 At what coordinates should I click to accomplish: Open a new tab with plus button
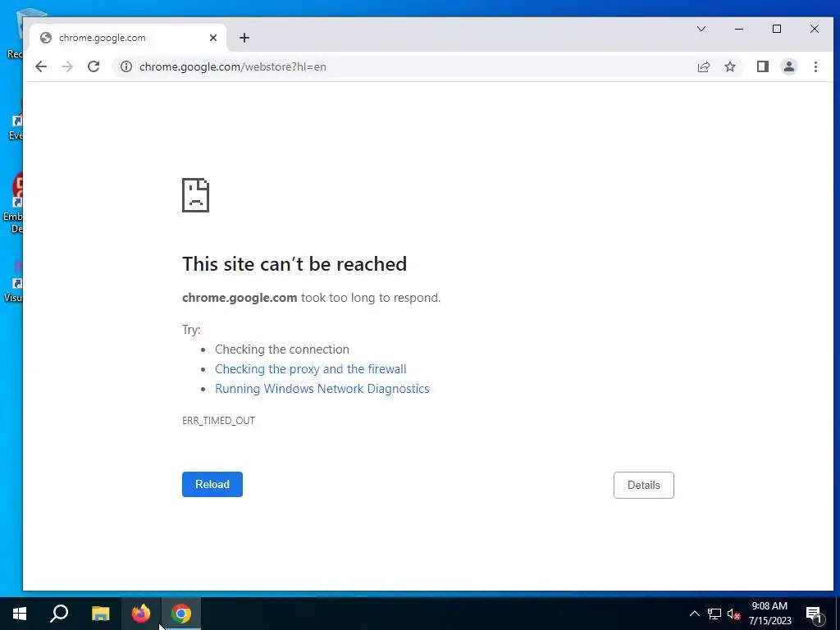(244, 38)
